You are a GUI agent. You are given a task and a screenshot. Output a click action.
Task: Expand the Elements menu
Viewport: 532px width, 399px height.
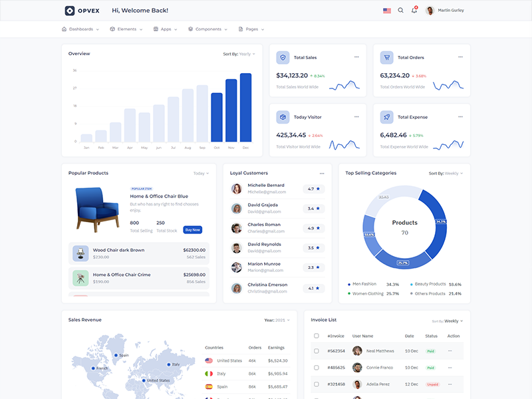pos(126,29)
